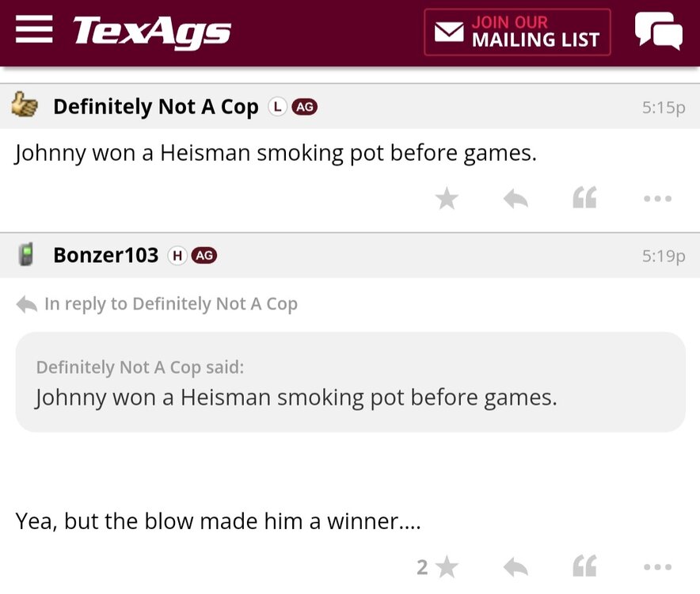
Task: Click AG badge next to Bonzer103
Action: (204, 256)
